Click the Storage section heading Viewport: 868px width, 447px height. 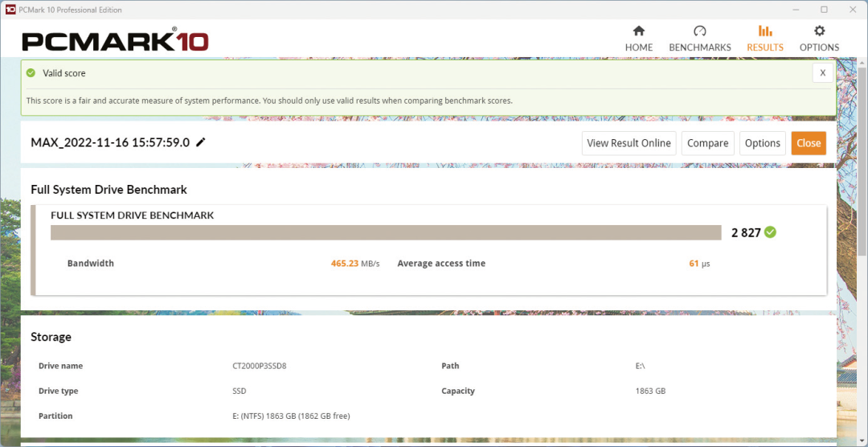click(x=51, y=337)
